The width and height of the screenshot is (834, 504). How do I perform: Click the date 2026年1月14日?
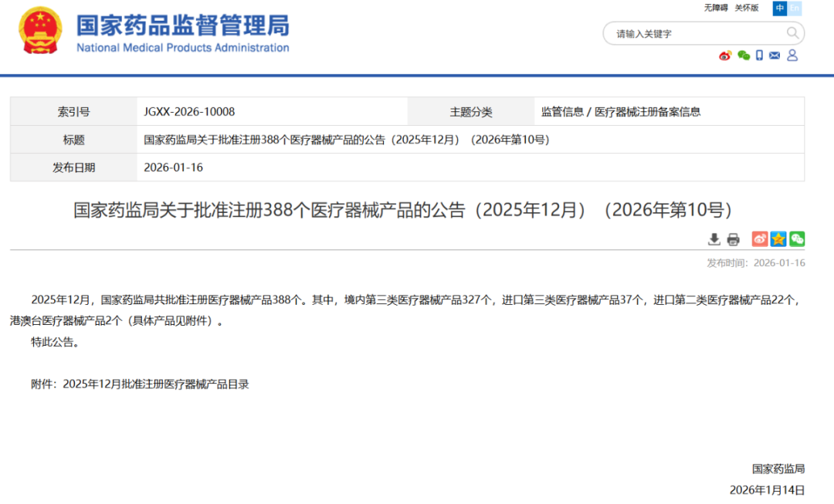point(767,489)
